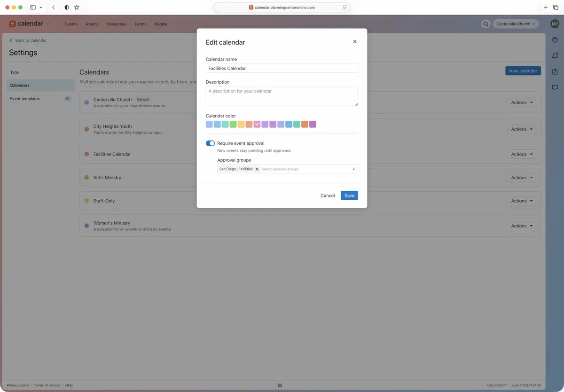
Task: Select Event templates in settings sidebar
Action: pos(40,99)
